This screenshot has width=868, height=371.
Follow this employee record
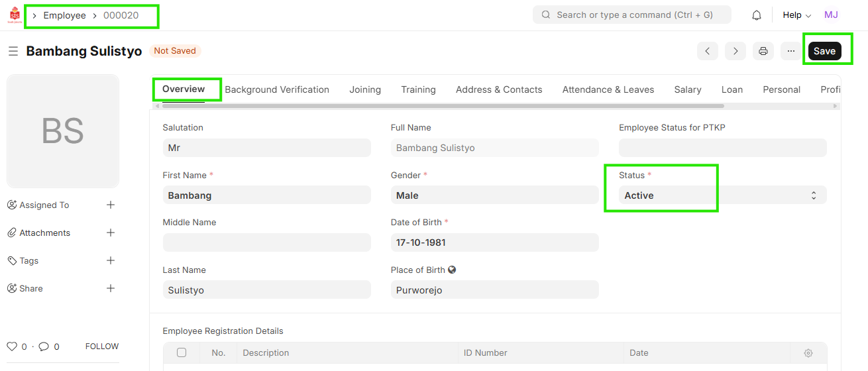pos(102,346)
